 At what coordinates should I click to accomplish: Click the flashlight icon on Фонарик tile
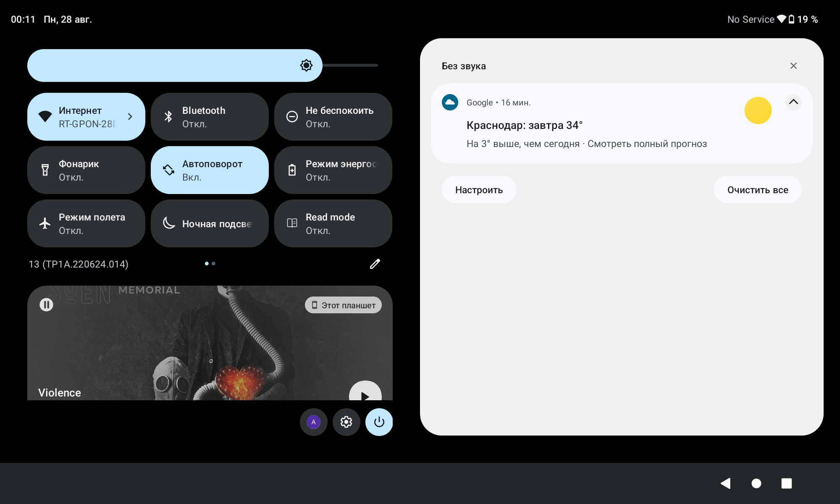click(x=45, y=170)
